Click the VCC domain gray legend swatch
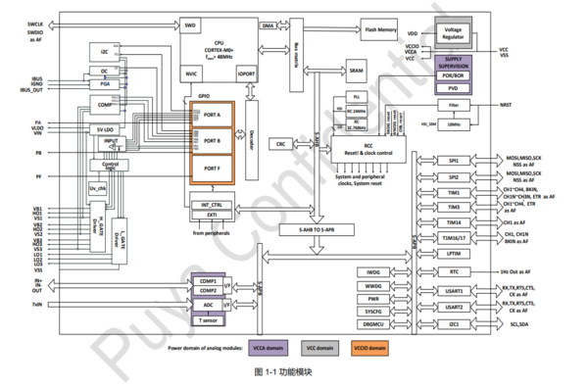This screenshot has height=388, width=588. [x=319, y=348]
